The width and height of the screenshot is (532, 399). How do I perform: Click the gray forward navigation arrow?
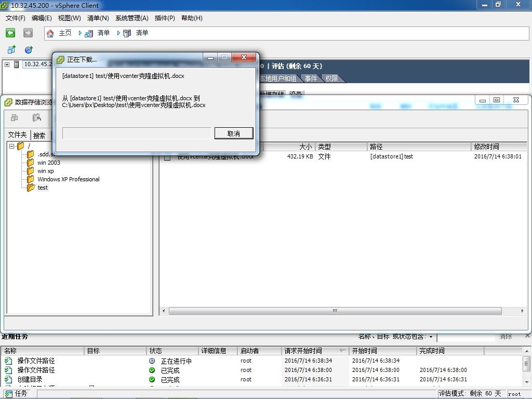click(28, 33)
